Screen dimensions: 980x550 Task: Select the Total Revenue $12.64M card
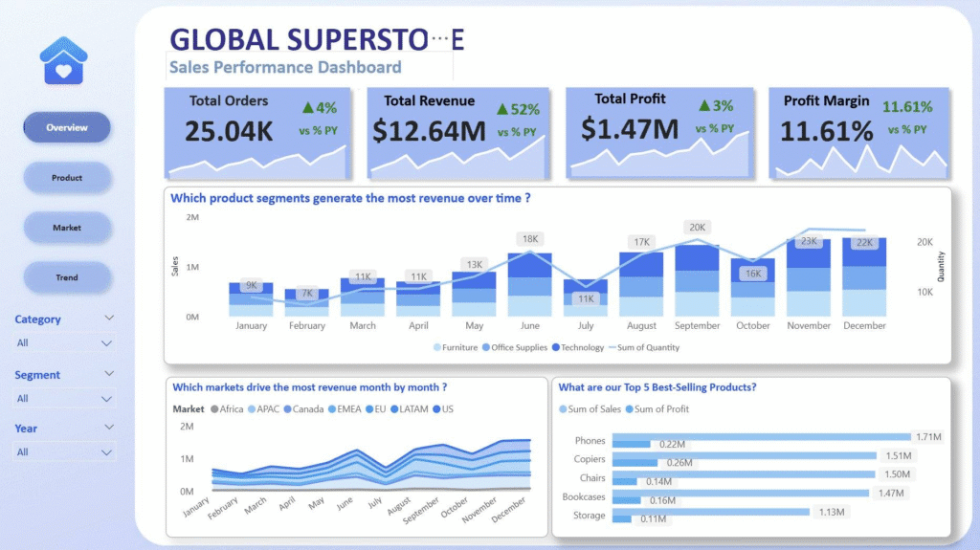458,134
